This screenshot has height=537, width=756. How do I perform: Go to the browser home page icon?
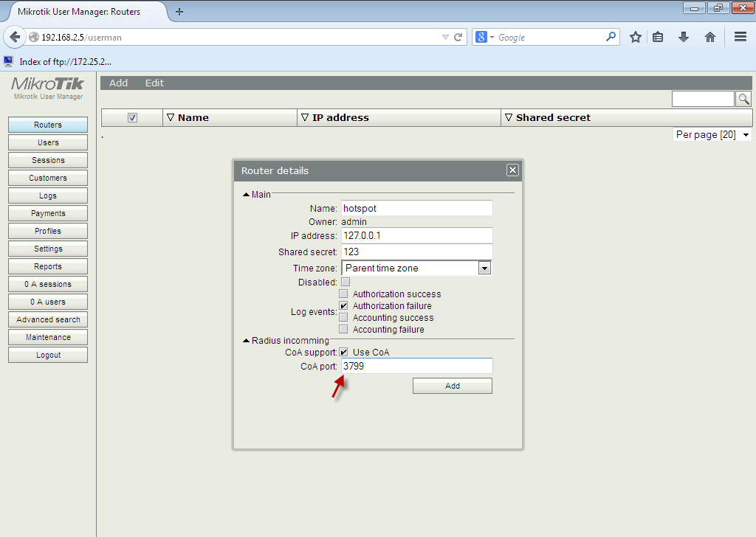(x=709, y=37)
